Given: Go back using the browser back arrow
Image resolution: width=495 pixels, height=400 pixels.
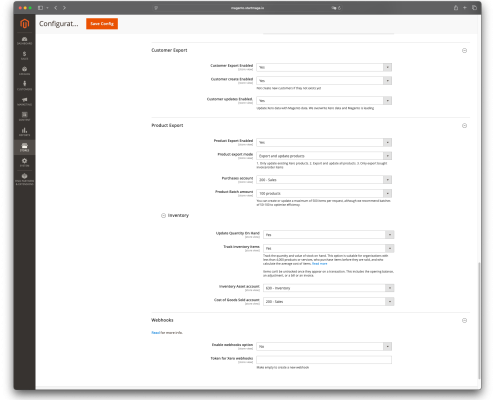Looking at the screenshot, I should point(56,8).
